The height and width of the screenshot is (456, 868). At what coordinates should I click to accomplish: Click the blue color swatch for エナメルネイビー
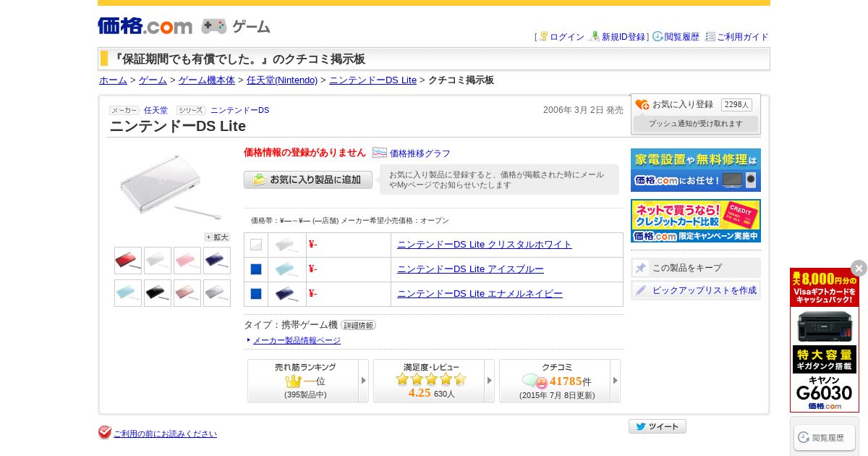click(x=256, y=294)
